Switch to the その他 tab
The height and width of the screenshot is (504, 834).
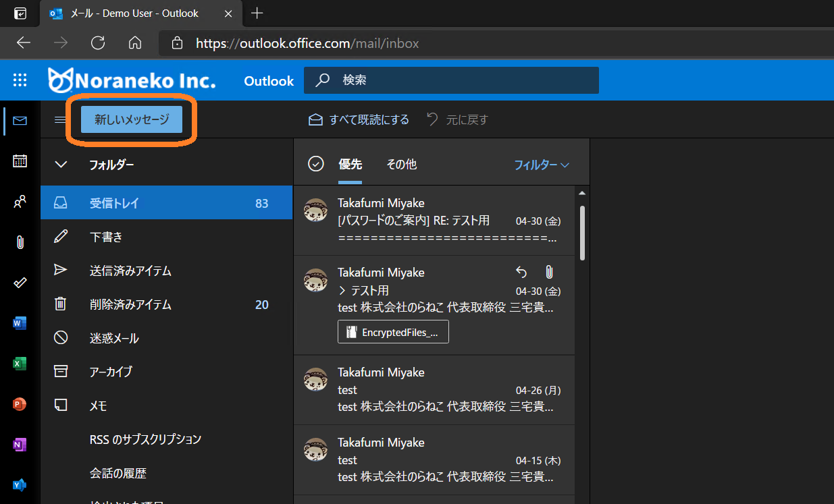[401, 164]
